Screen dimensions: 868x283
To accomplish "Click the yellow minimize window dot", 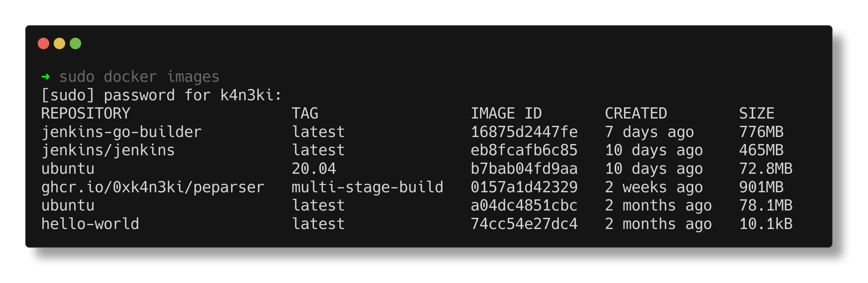I will click(59, 43).
